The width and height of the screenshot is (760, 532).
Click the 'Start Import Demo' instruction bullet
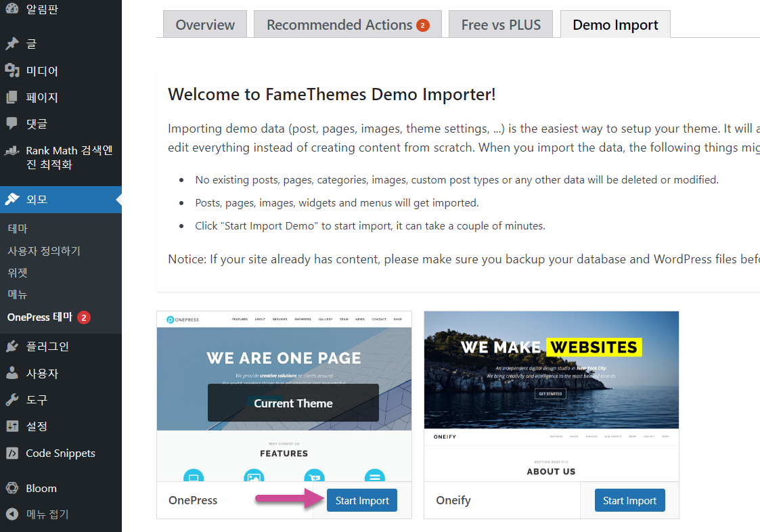pos(370,226)
